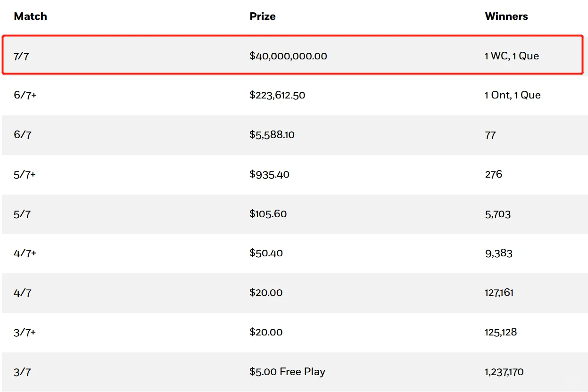Click the "1 WC, 1 Que" winners cell

point(512,56)
